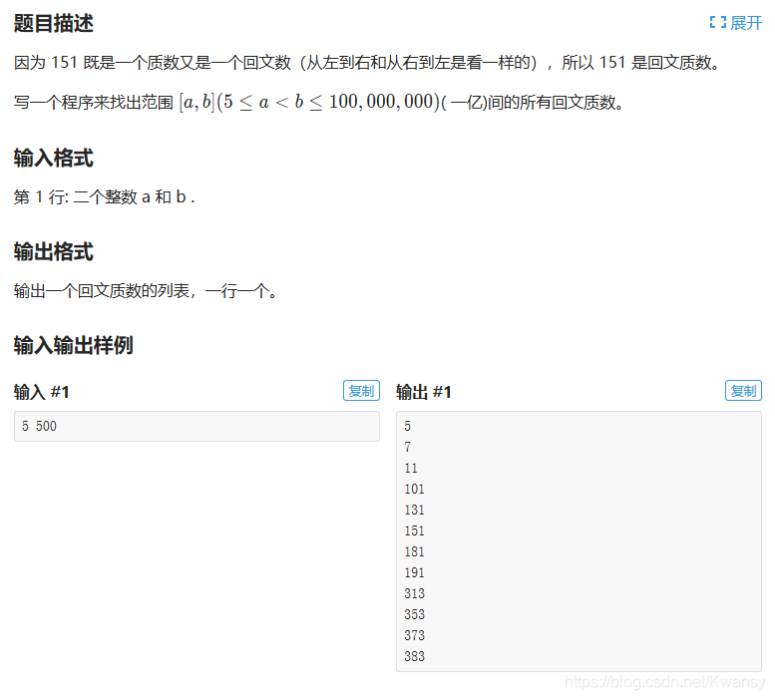Viewport: 775px width, 700px height.
Task: Click output value 101
Action: [x=415, y=489]
